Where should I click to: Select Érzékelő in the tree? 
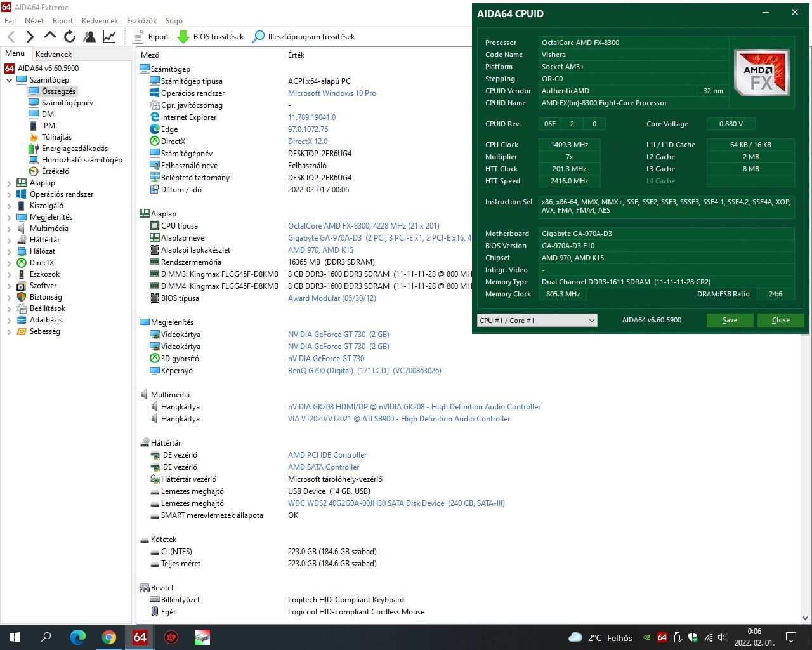(x=55, y=171)
